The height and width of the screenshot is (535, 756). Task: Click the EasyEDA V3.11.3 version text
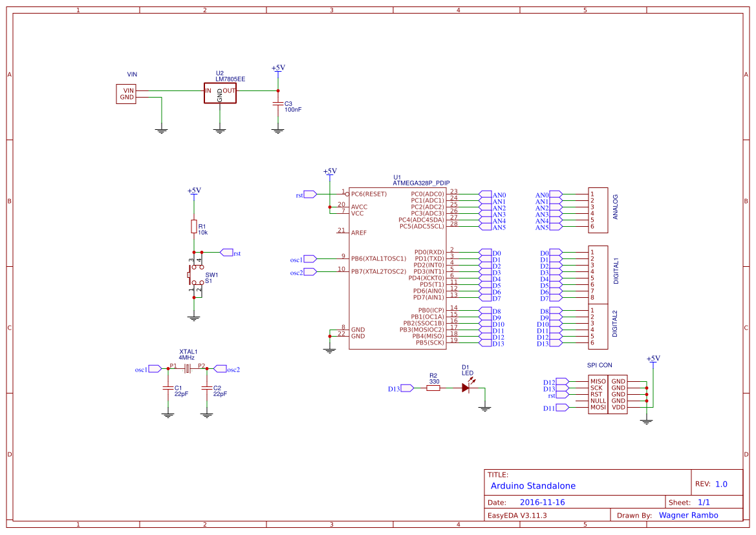pyautogui.click(x=517, y=515)
